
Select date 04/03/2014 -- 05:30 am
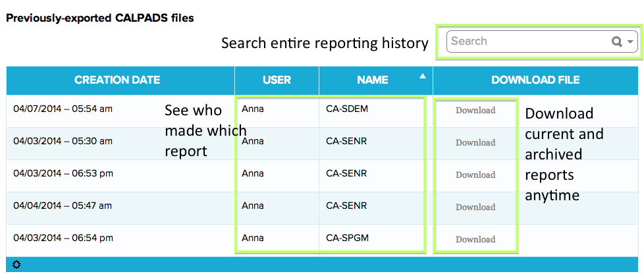click(63, 141)
